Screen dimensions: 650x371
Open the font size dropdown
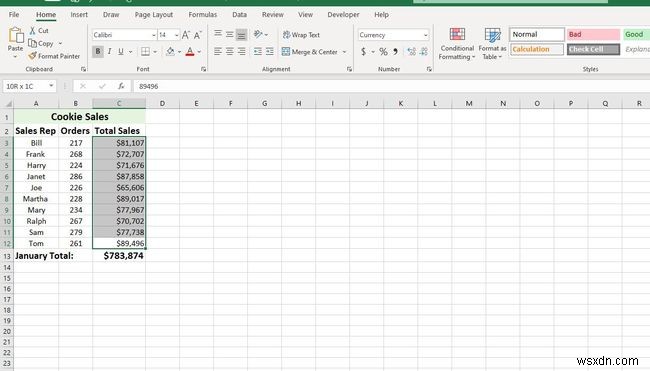tap(177, 35)
